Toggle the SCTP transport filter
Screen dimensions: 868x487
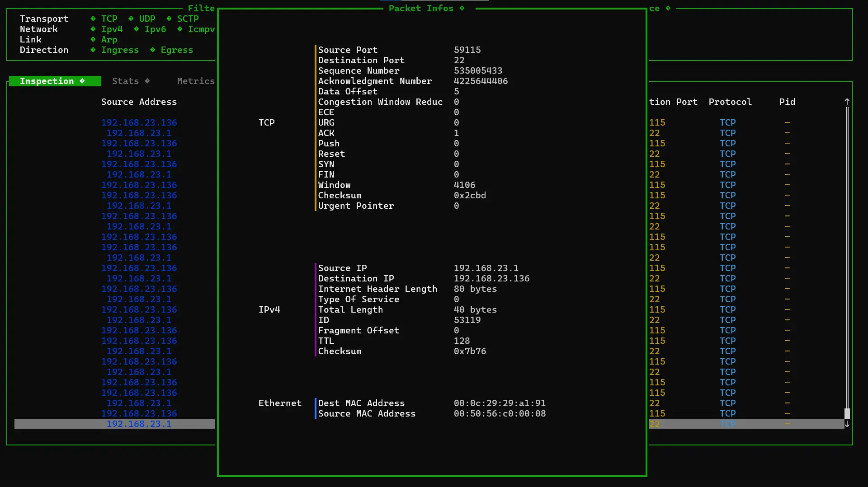click(188, 19)
